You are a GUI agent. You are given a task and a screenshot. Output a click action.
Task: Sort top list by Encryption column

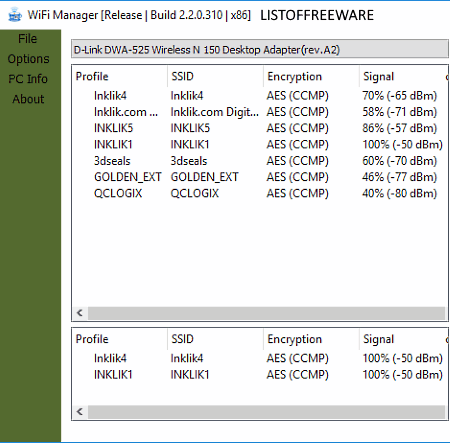tap(311, 76)
